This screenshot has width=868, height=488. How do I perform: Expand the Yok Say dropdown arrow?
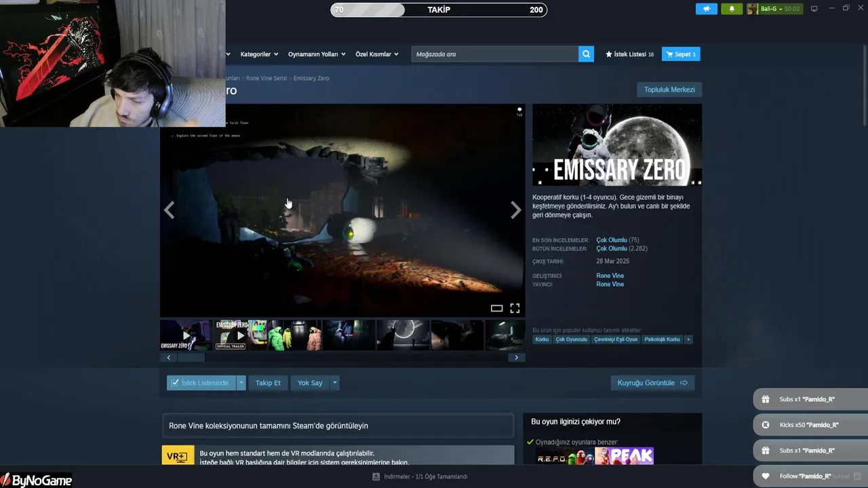click(334, 383)
